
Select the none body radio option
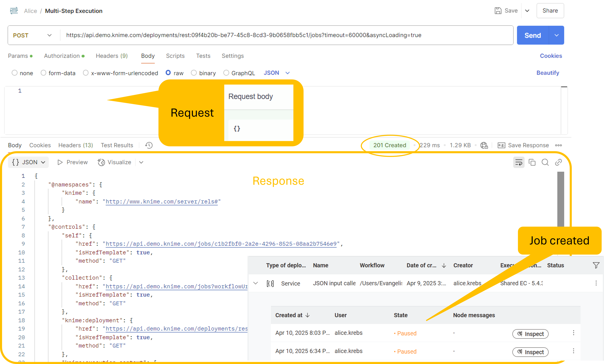pos(14,73)
